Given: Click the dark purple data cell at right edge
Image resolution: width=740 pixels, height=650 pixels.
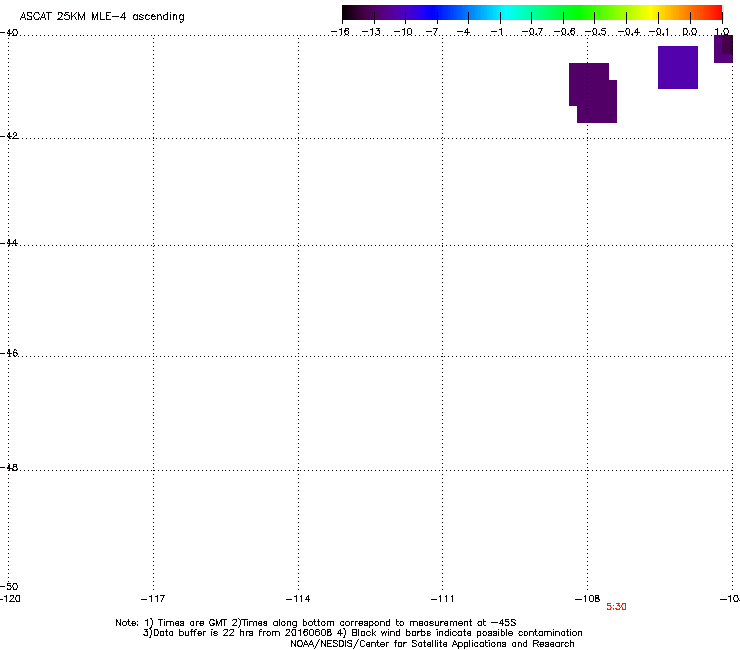Looking at the screenshot, I should [723, 49].
